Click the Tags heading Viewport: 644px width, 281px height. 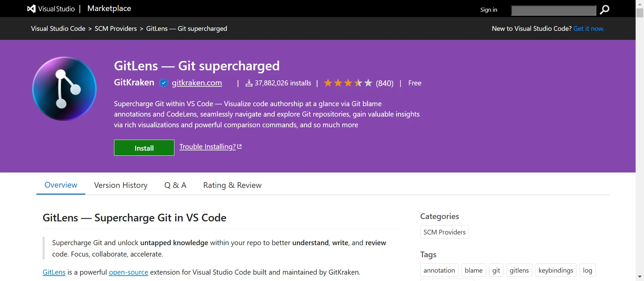(x=428, y=255)
